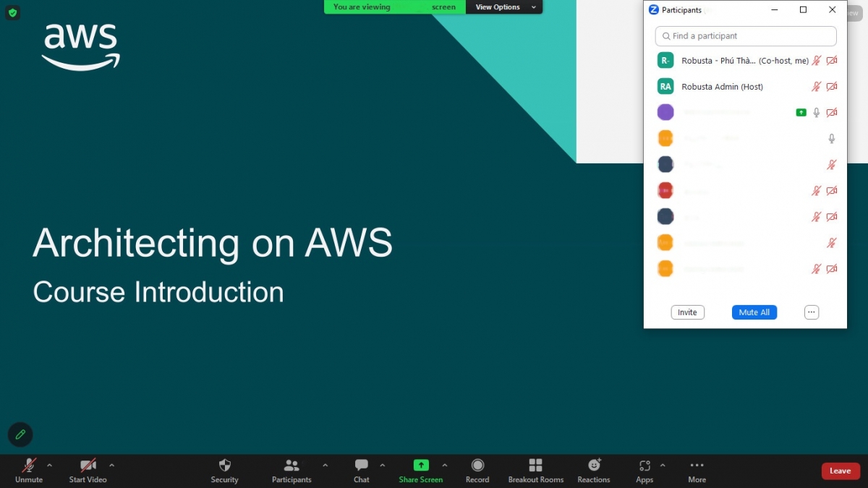Expand the arrow beside Participants button
868x488 pixels.
point(325,465)
